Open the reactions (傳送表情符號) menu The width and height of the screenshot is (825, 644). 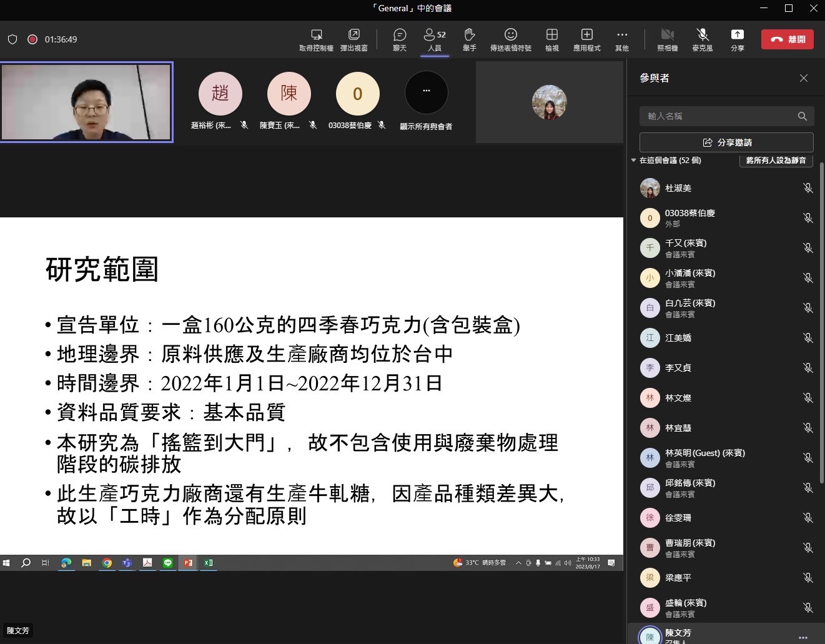(x=510, y=39)
